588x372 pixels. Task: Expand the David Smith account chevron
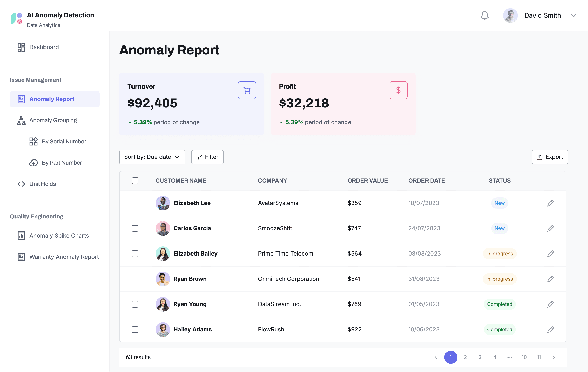pyautogui.click(x=574, y=15)
